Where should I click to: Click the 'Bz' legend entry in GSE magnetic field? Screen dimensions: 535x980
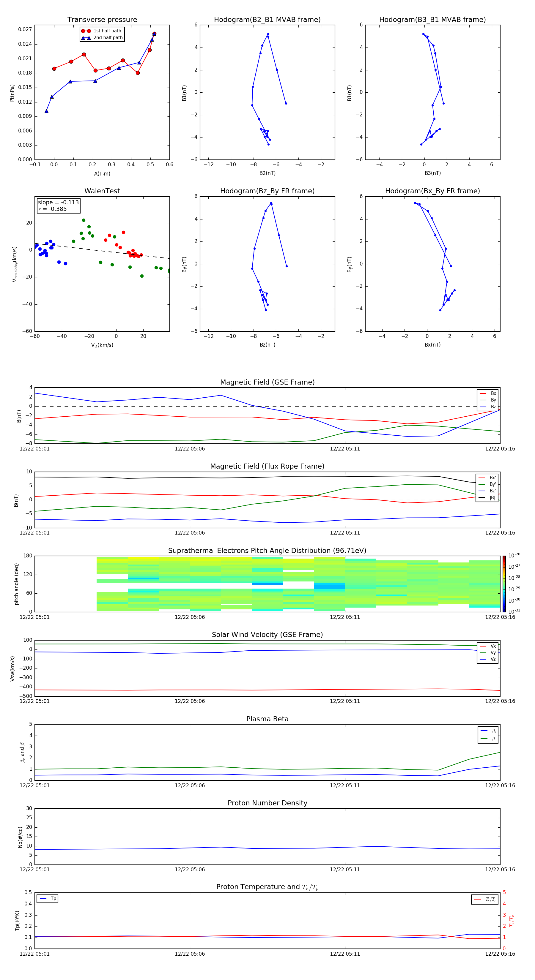(488, 407)
